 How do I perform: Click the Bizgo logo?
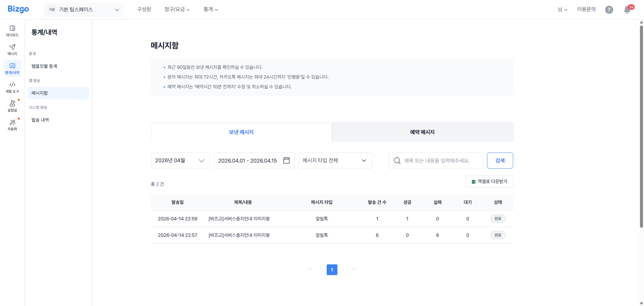18,9
